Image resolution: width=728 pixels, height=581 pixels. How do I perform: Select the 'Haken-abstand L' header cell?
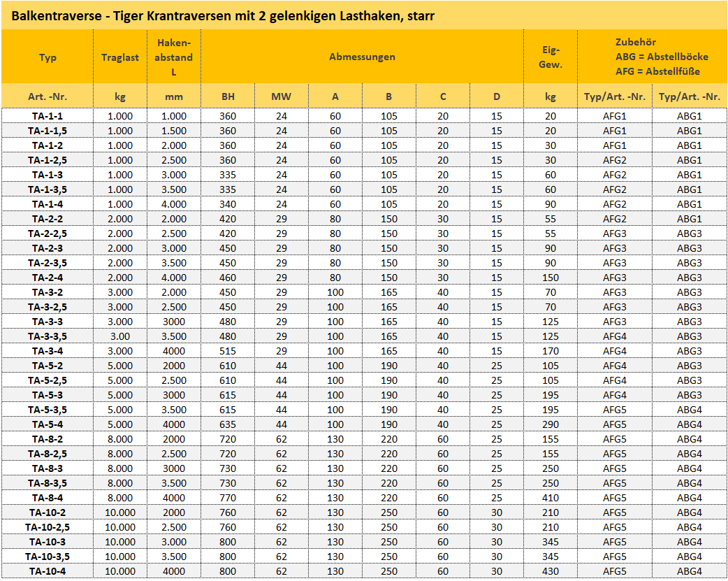tap(174, 57)
